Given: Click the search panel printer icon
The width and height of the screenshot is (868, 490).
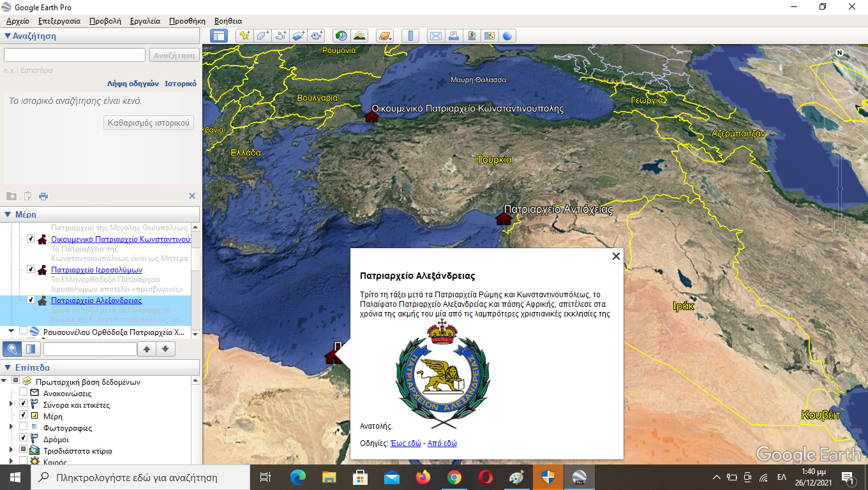Looking at the screenshot, I should 43,196.
